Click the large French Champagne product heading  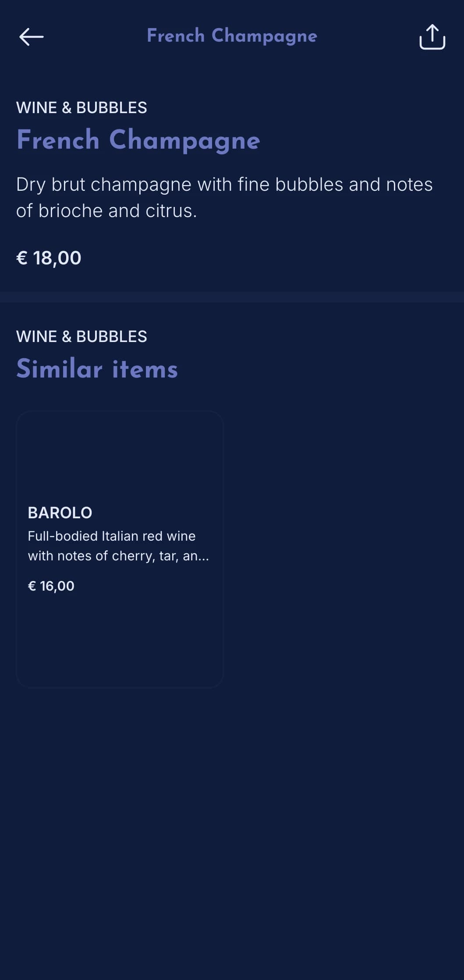pyautogui.click(x=138, y=140)
